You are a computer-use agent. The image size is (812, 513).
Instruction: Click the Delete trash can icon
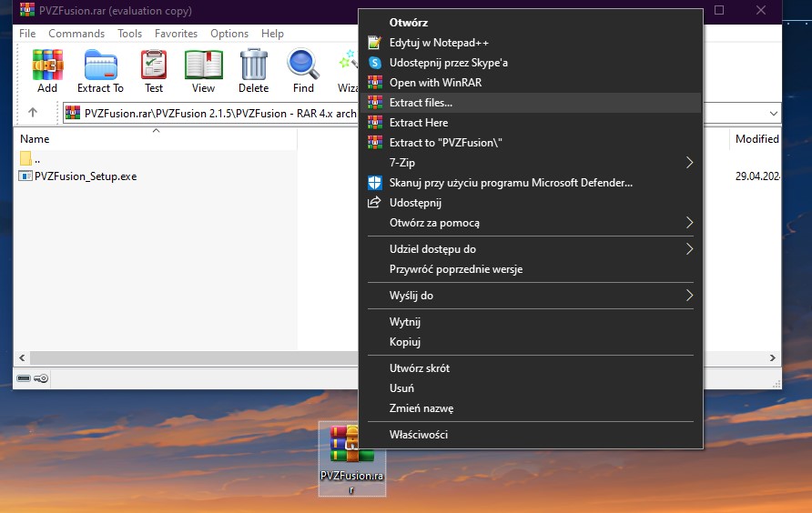pos(253,70)
